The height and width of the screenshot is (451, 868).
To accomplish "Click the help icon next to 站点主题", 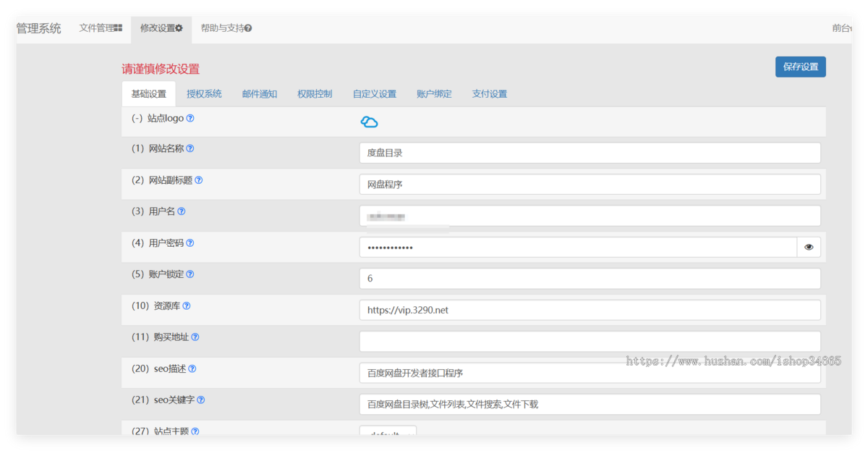I will (x=195, y=431).
